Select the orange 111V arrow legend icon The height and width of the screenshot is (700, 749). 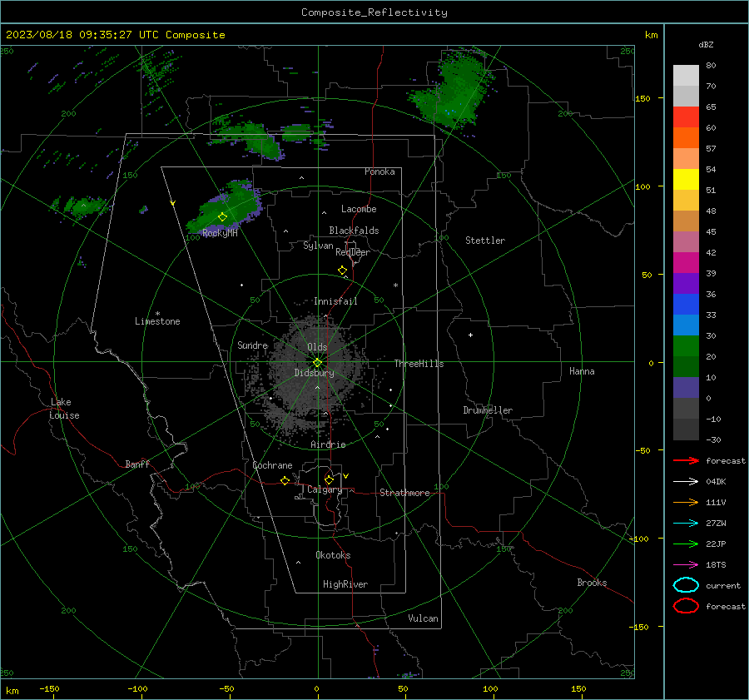click(686, 502)
